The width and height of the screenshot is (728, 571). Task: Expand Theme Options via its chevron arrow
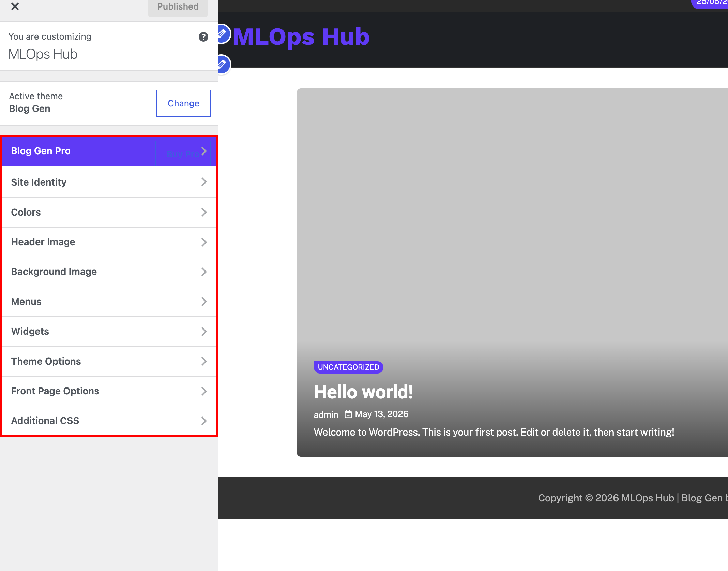pyautogui.click(x=204, y=361)
